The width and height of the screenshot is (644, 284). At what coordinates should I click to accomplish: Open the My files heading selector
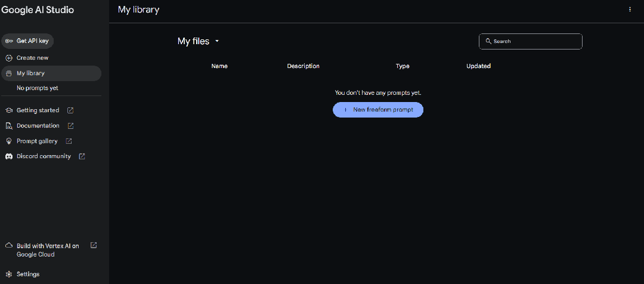coord(199,41)
